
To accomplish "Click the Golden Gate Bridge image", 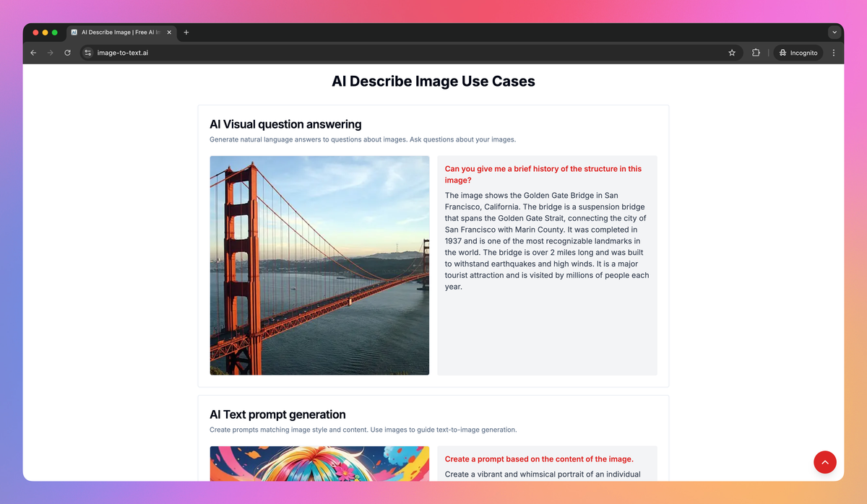I will (319, 266).
